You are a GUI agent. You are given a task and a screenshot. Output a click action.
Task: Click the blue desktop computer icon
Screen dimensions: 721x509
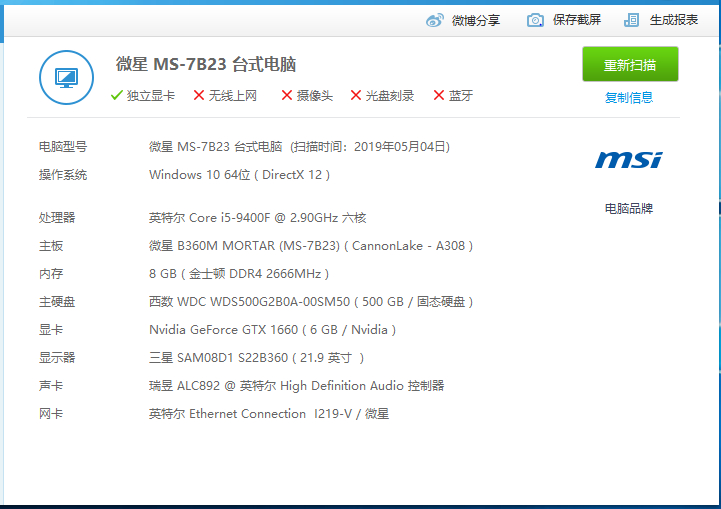click(x=67, y=78)
